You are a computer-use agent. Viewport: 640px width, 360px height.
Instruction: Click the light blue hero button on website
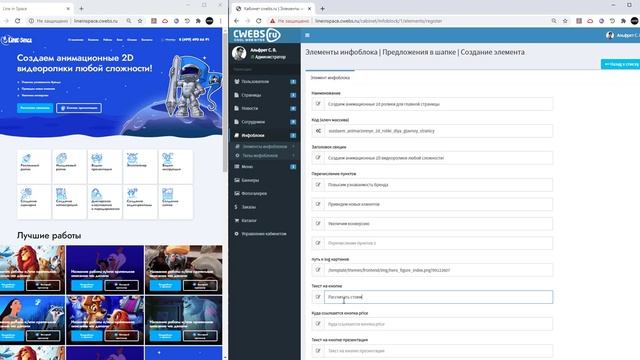[x=35, y=108]
